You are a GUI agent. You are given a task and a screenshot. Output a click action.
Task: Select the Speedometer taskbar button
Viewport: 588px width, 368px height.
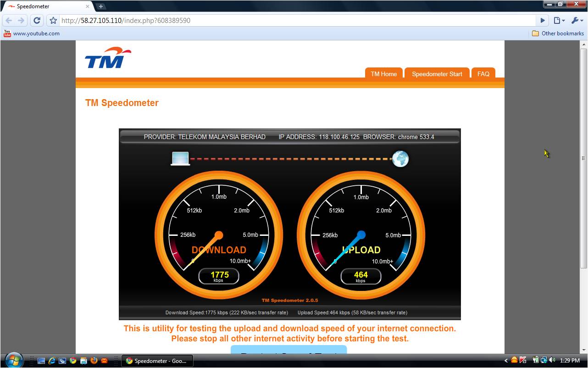coord(157,361)
